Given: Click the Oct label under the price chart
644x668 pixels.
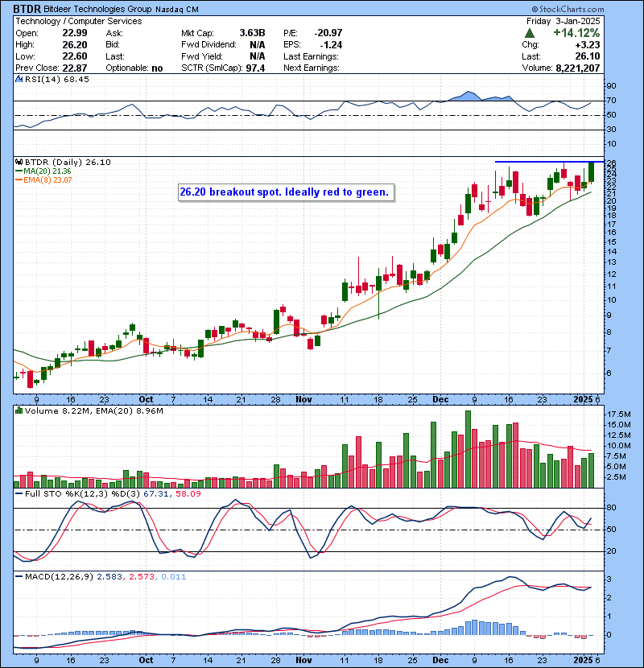Looking at the screenshot, I should tap(146, 400).
